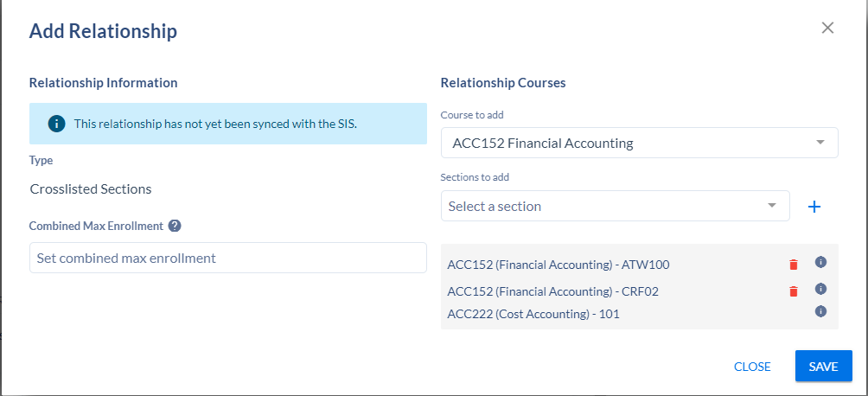Save the relationship
868x396 pixels.
click(x=823, y=366)
